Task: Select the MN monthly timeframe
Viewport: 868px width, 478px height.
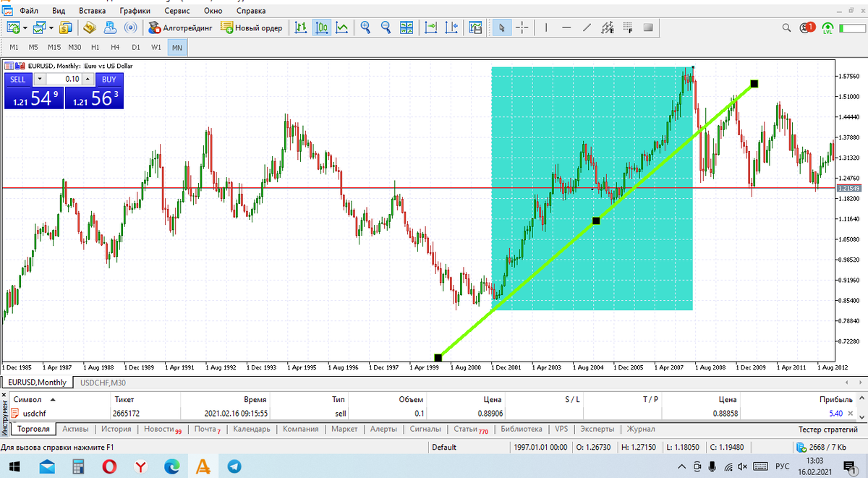Action: point(176,48)
